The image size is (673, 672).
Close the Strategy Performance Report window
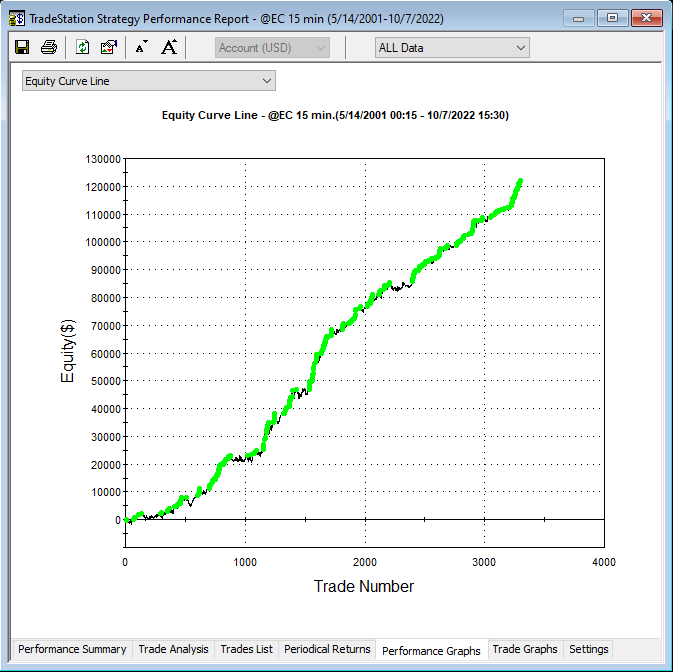(x=647, y=17)
